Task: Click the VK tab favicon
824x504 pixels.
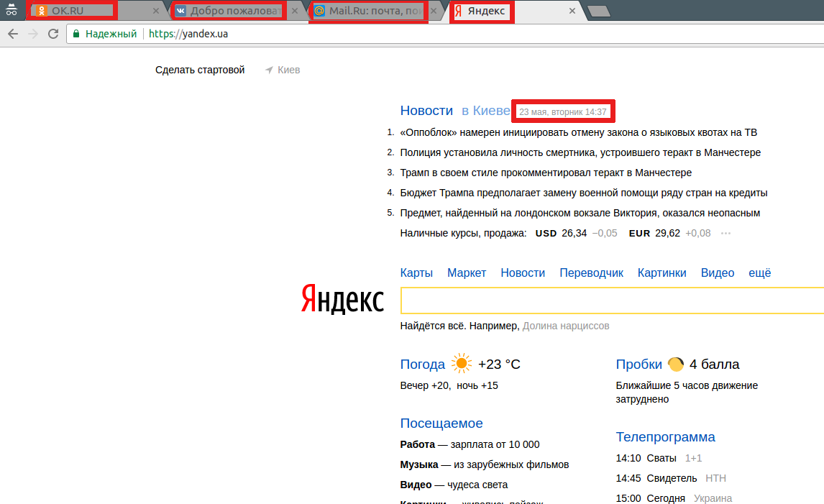Action: tap(180, 11)
